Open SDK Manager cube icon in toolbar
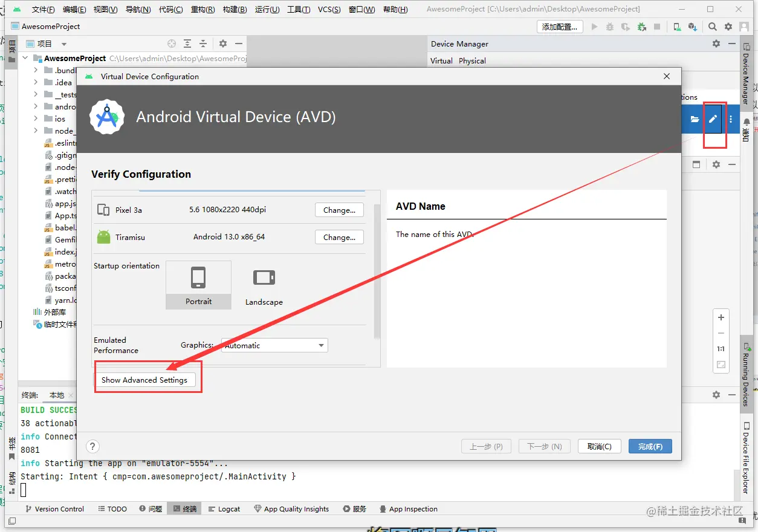Viewport: 758px width, 532px height. tap(693, 27)
